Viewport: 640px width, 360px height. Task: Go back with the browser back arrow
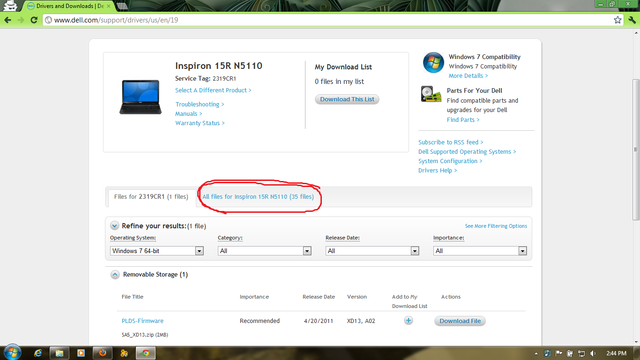(7, 20)
